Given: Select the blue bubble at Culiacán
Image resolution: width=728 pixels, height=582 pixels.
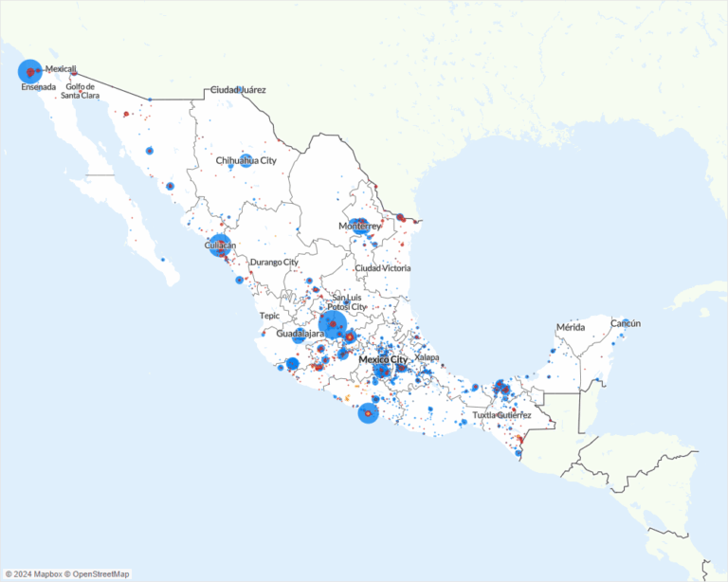Looking at the screenshot, I should [220, 245].
